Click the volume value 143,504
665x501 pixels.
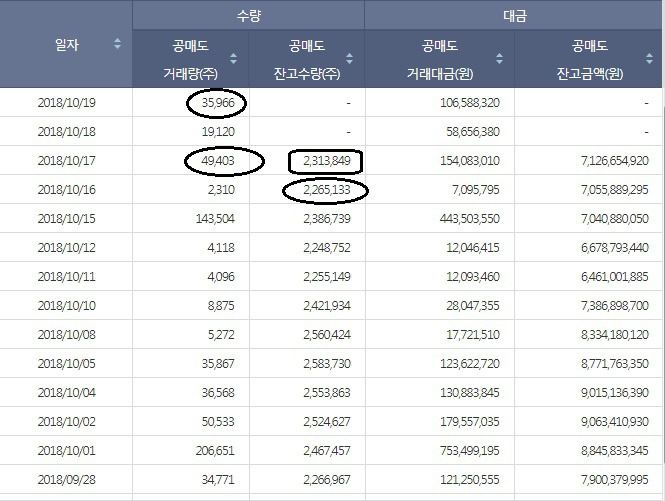click(x=215, y=218)
